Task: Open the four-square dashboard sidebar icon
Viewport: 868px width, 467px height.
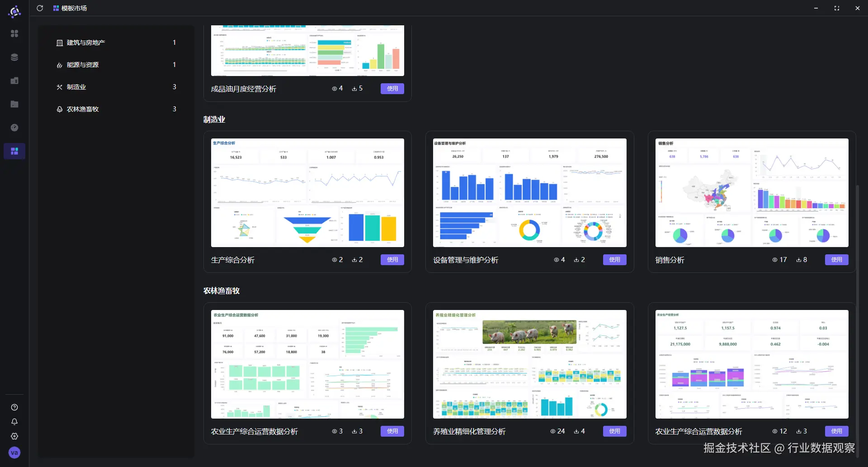Action: tap(14, 33)
